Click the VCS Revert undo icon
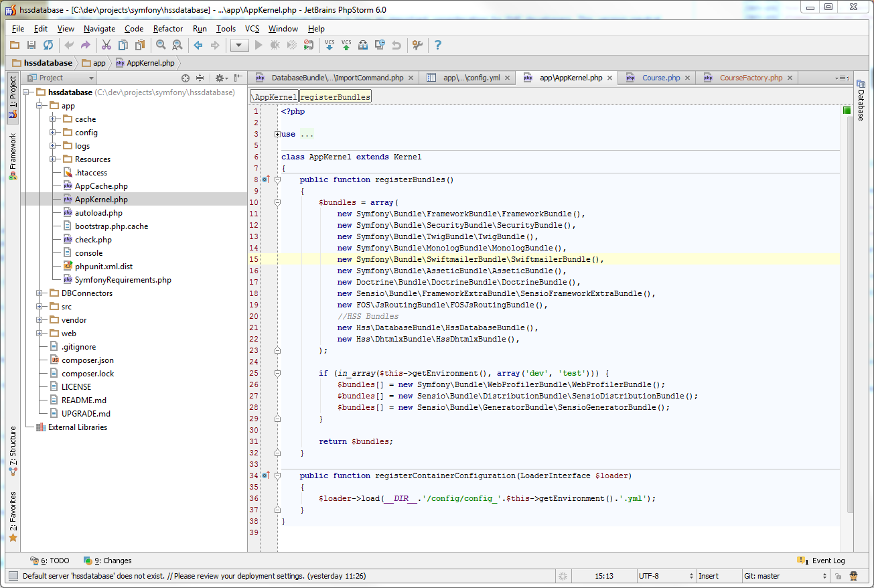 pyautogui.click(x=396, y=45)
